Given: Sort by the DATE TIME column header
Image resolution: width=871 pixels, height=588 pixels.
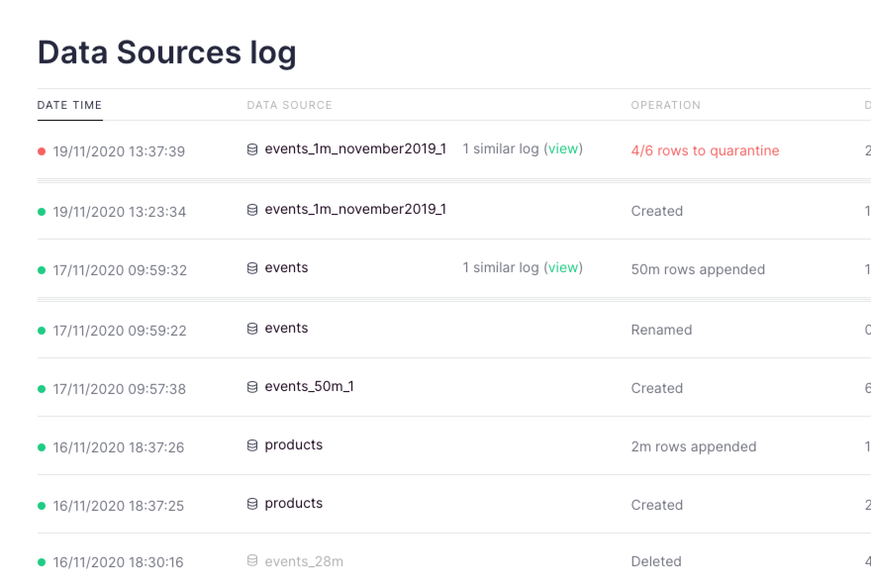Looking at the screenshot, I should (70, 105).
